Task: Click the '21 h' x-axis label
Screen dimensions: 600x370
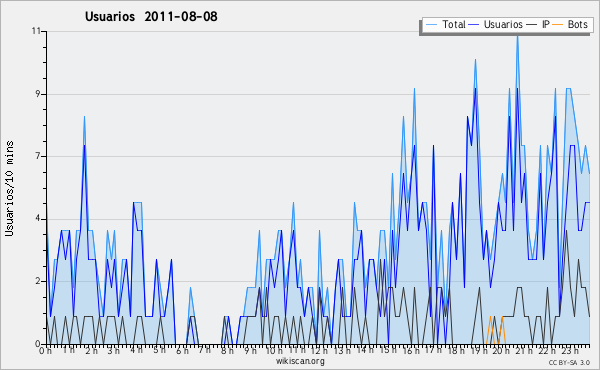Action: coord(524,351)
